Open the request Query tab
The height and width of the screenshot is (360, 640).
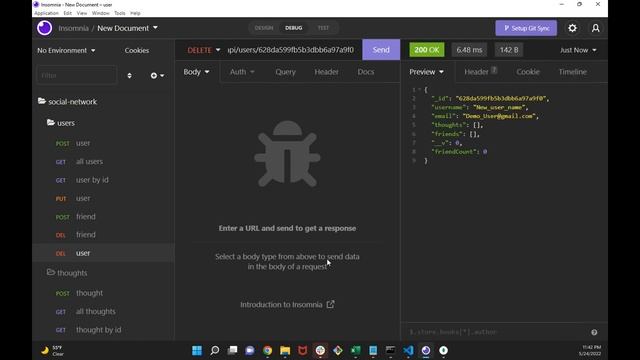285,72
